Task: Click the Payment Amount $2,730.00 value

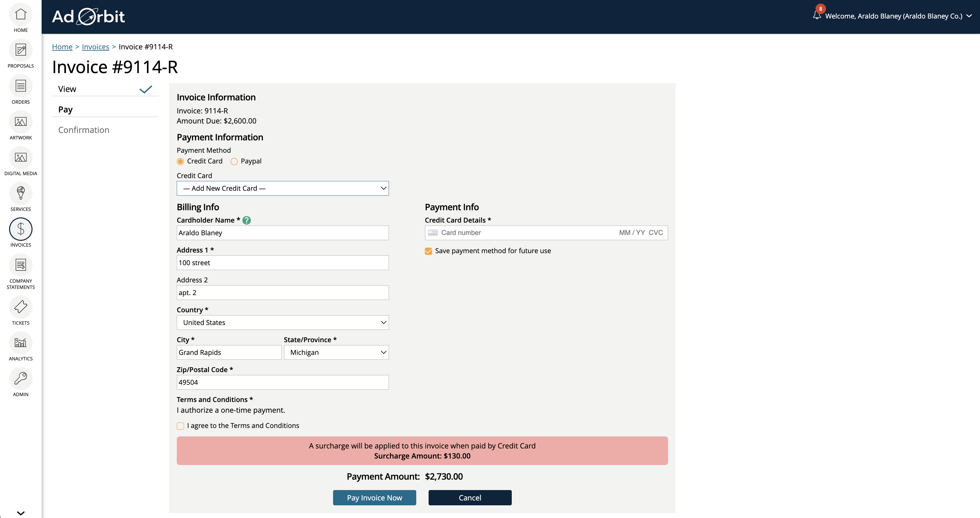Action: point(444,477)
